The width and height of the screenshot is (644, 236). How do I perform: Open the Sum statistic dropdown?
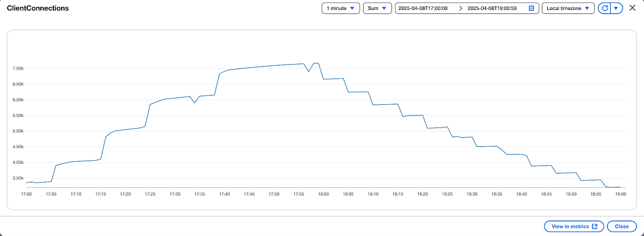pyautogui.click(x=377, y=8)
